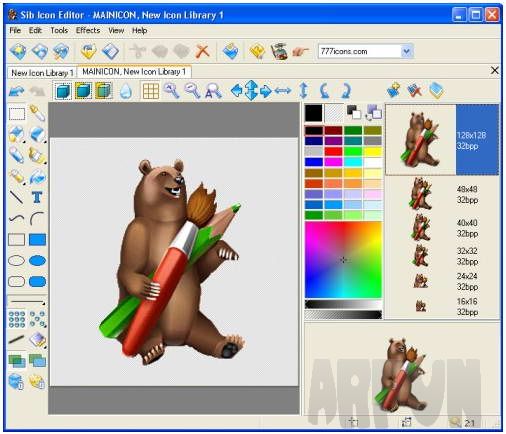
Task: Click the red X delete icon in main toolbar
Action: pos(202,52)
